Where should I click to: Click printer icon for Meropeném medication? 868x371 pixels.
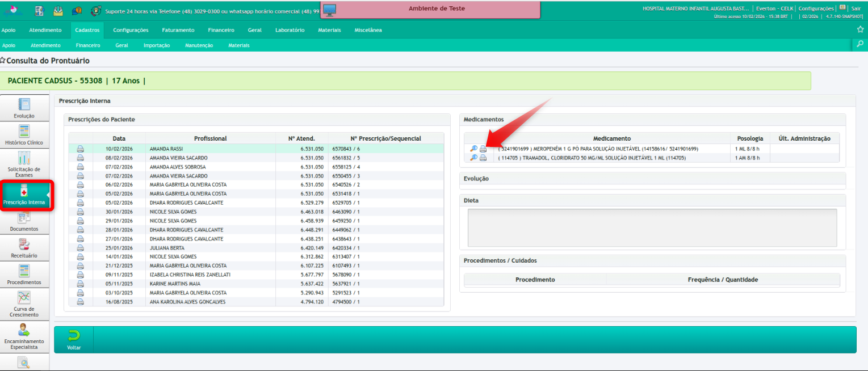(483, 149)
